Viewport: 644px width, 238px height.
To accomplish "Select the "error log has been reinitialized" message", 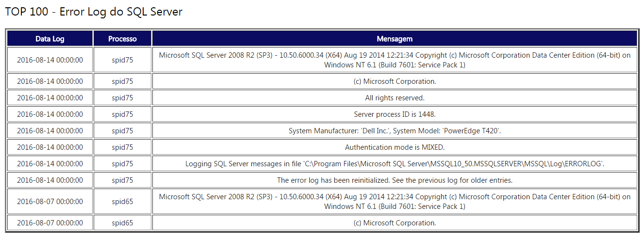I will click(x=395, y=180).
